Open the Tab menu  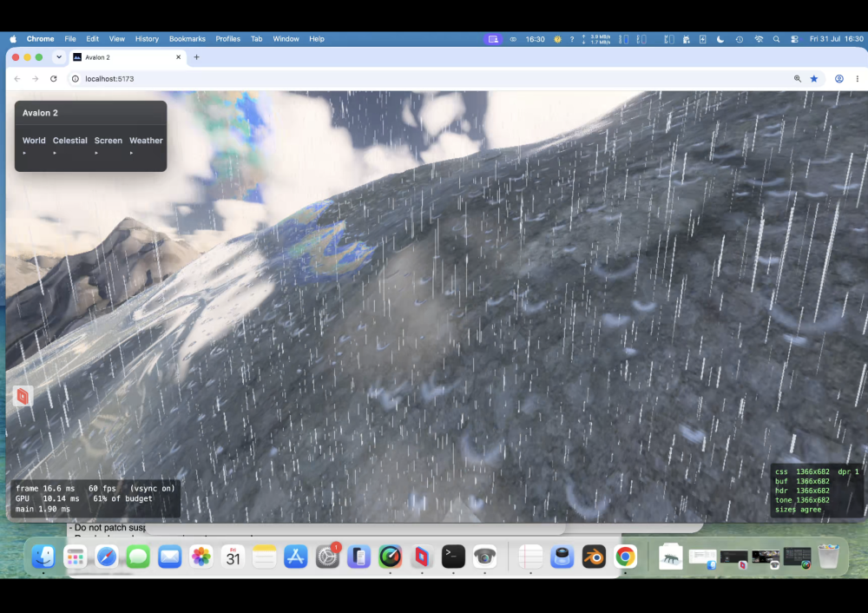pos(256,39)
